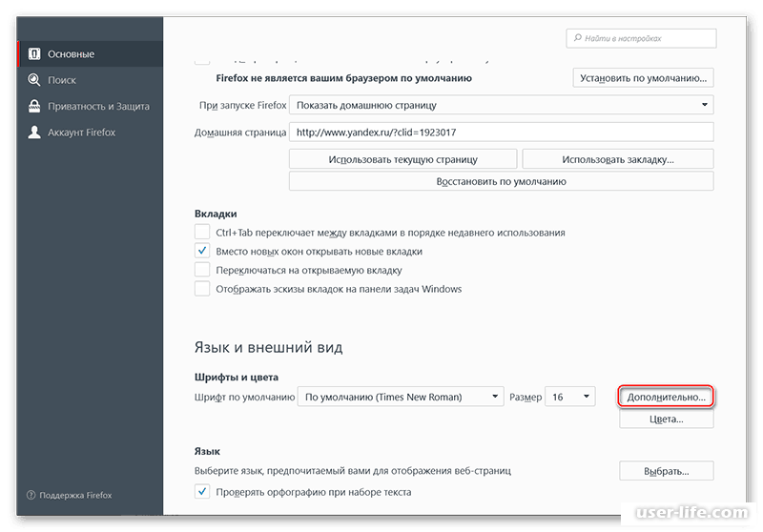Click Использовать закладку button
Screen dimensions: 763x532
(x=618, y=159)
